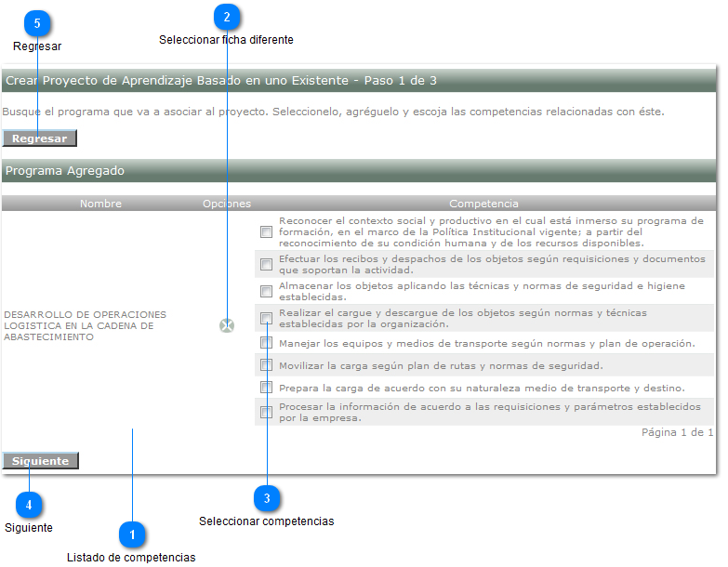Click text 'Prepara la carga de acuerdo'
This screenshot has height=567, width=728.
[482, 388]
